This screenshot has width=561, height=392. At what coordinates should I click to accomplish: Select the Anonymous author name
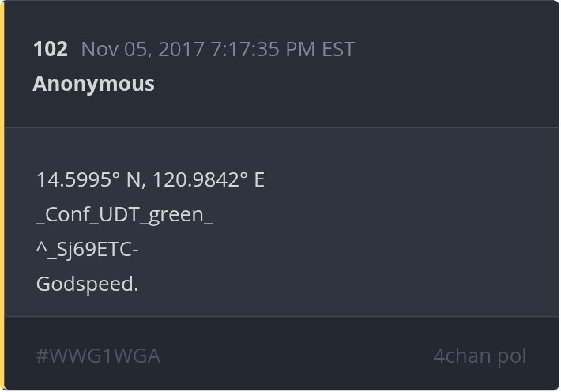tap(93, 84)
